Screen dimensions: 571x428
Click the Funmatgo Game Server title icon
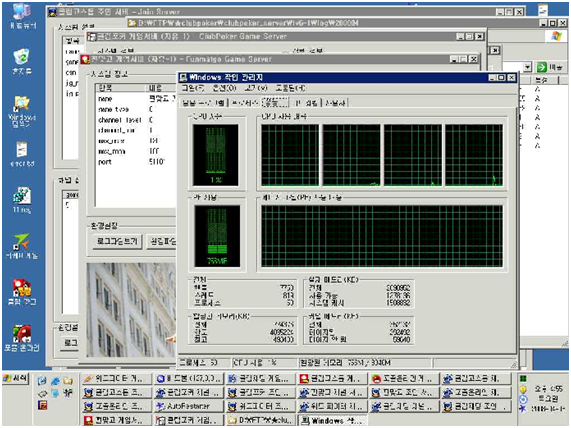pyautogui.click(x=85, y=59)
